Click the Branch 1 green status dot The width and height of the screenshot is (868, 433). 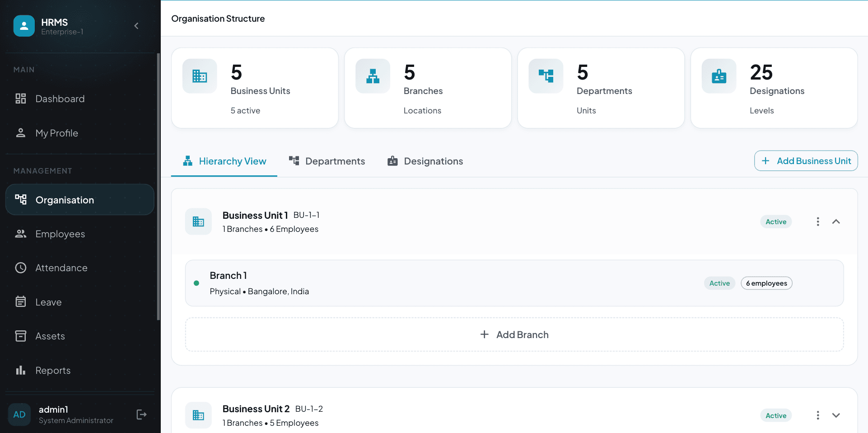(196, 283)
